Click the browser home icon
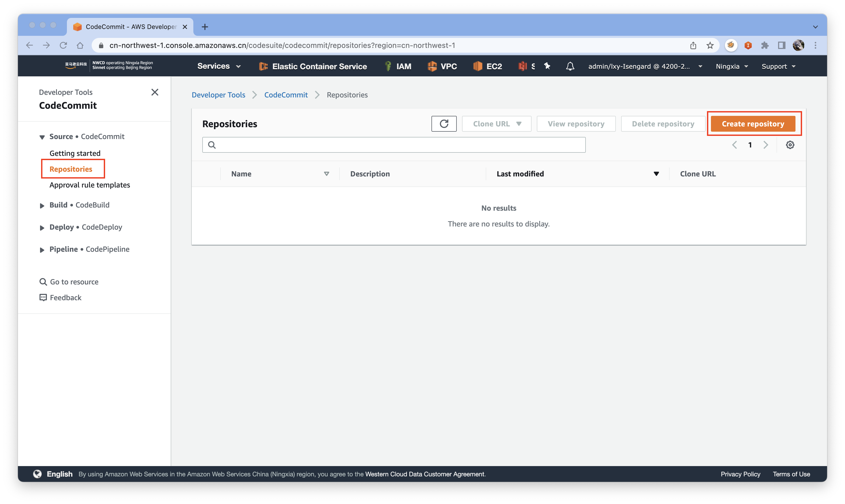The width and height of the screenshot is (845, 504). [x=80, y=45]
